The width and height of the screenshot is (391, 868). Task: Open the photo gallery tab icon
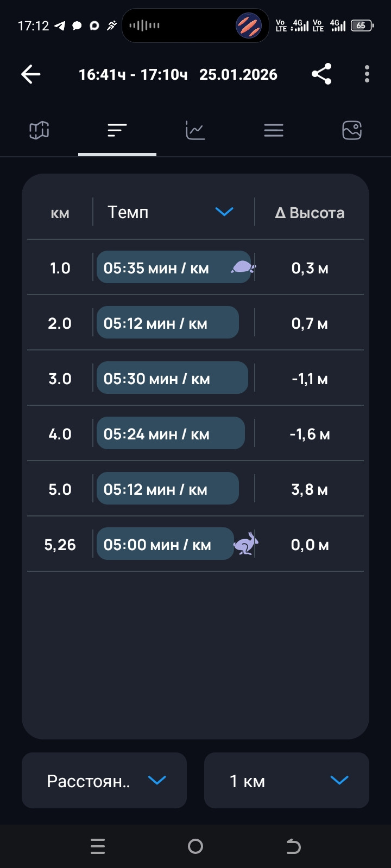pyautogui.click(x=352, y=130)
